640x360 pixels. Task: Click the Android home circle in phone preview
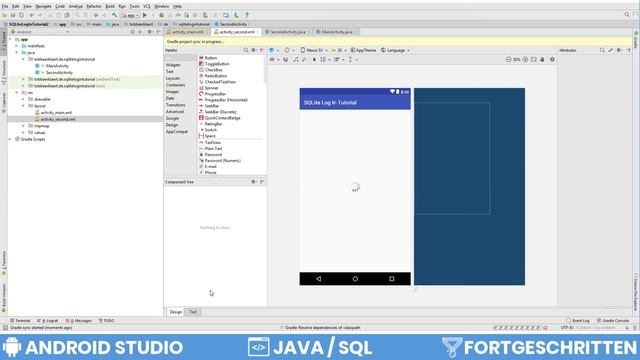coord(355,279)
